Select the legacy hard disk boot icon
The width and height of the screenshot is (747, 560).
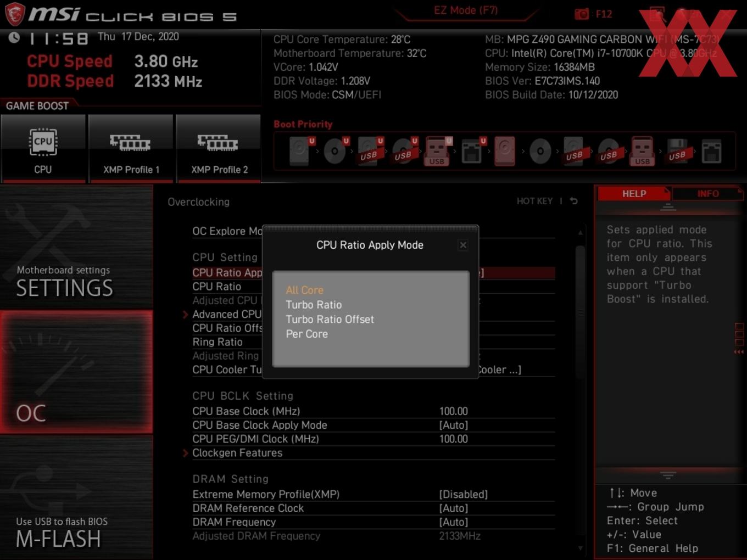505,151
